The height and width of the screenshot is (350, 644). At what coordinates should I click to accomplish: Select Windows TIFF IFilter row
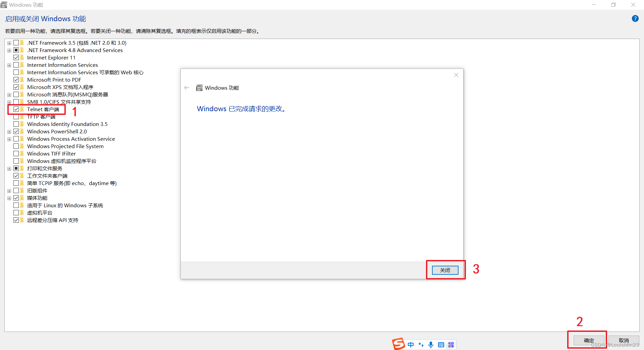tap(51, 154)
